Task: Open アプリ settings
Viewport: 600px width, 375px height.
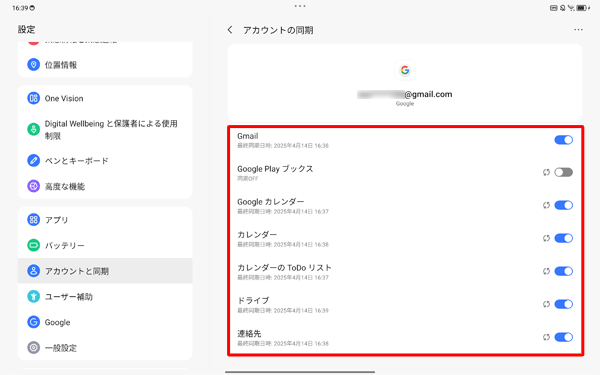Action: pyautogui.click(x=105, y=220)
